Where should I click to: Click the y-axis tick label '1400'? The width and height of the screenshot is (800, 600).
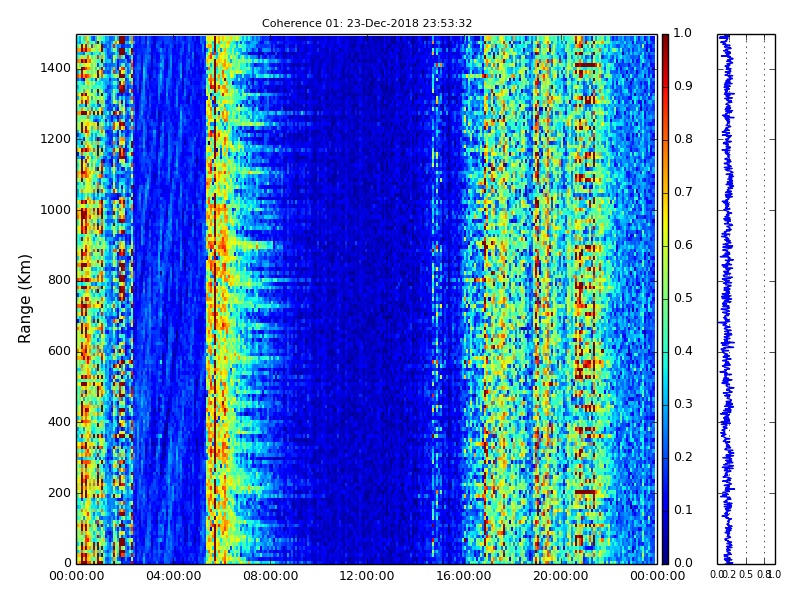[56, 68]
